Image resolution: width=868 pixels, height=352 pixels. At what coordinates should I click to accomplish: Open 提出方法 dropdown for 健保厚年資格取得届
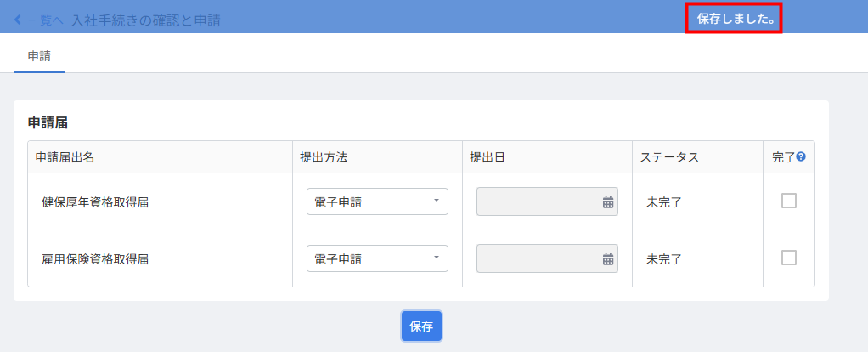click(x=378, y=202)
